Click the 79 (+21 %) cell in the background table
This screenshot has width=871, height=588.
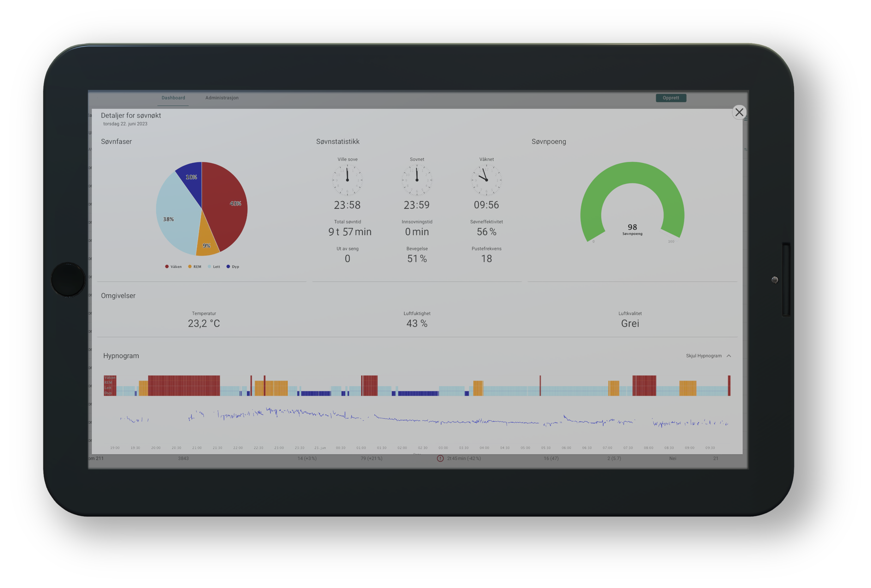pos(371,458)
